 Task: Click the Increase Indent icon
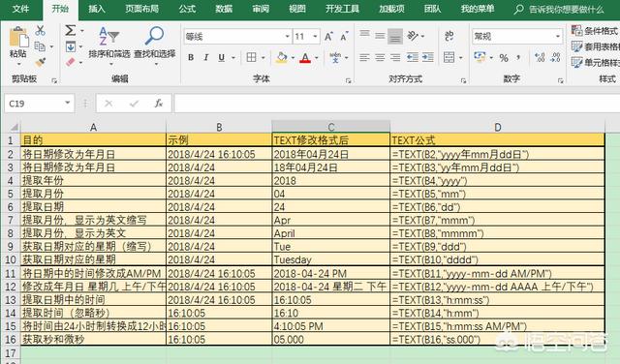tap(428, 58)
